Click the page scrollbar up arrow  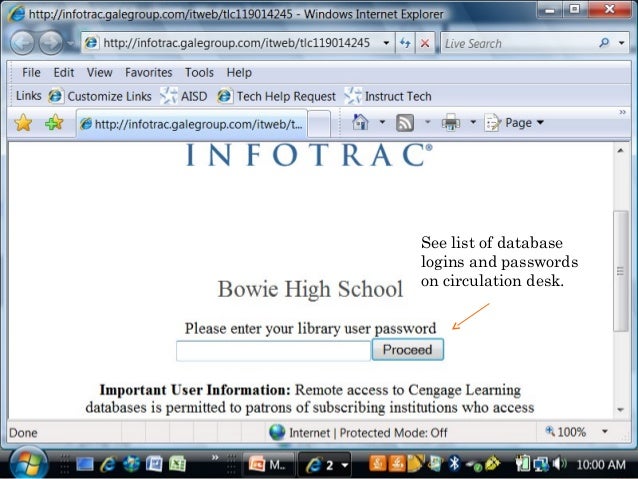[621, 151]
